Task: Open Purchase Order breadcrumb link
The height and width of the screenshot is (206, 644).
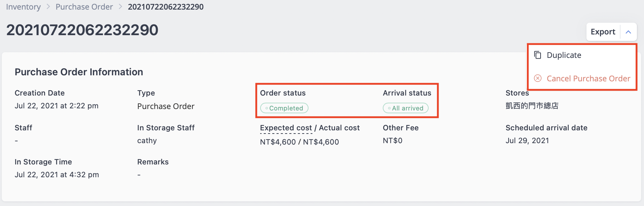Action: click(84, 7)
